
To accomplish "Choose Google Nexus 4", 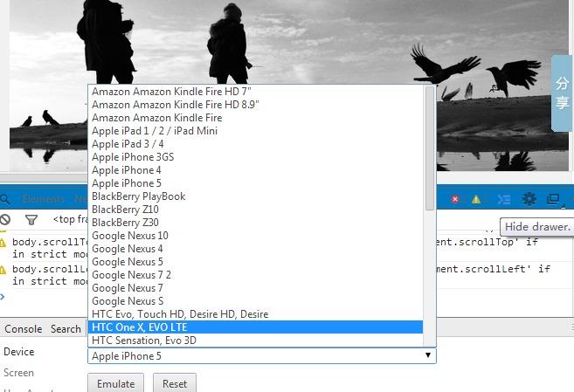I will coord(255,249).
